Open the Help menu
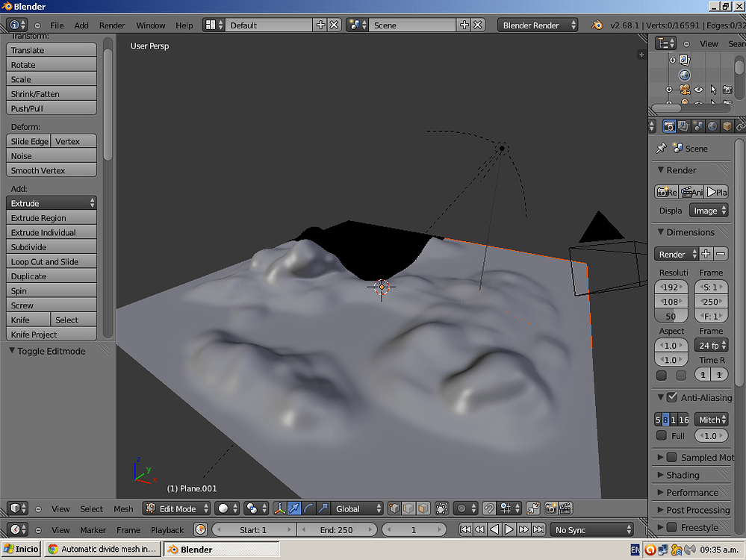The image size is (746, 560). (184, 25)
